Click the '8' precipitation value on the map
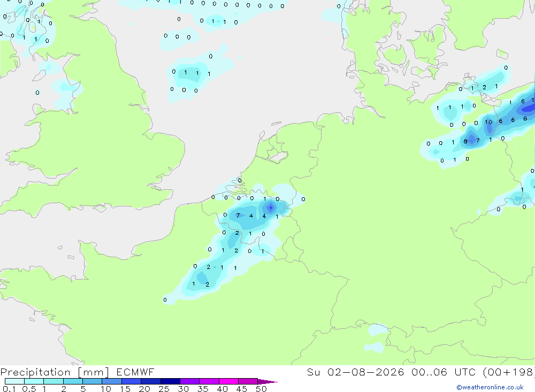 click(465, 141)
